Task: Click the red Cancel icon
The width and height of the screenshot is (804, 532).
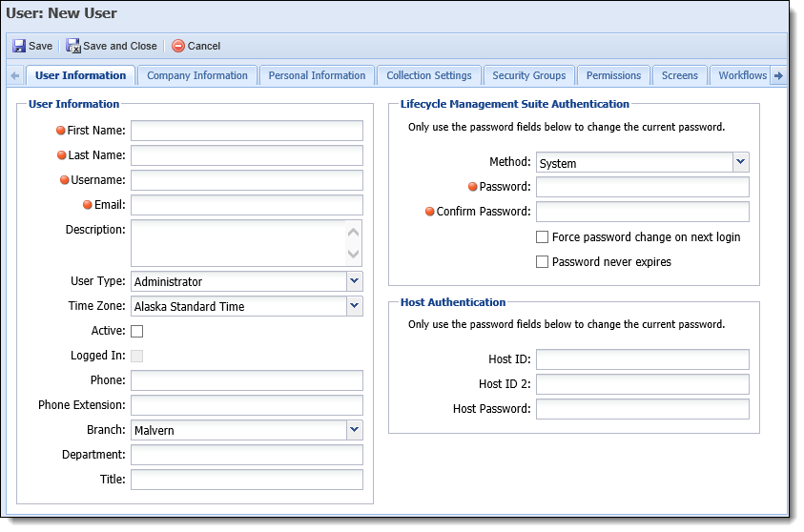Action: 178,46
